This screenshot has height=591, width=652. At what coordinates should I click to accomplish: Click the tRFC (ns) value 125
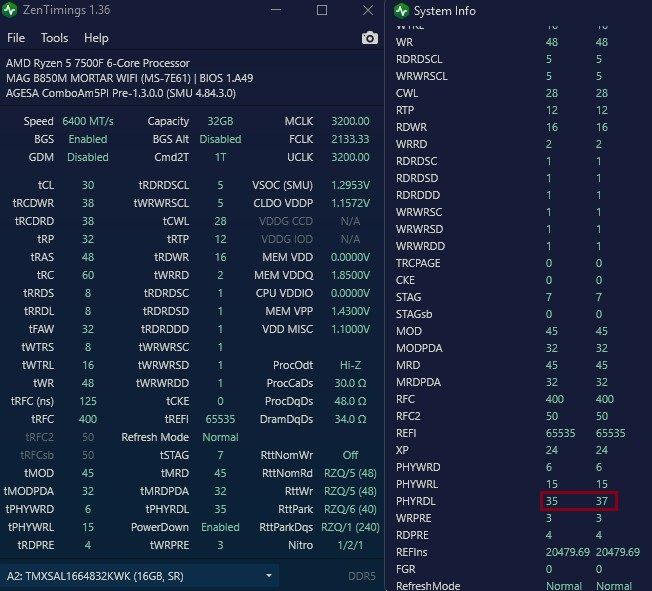[x=88, y=401]
